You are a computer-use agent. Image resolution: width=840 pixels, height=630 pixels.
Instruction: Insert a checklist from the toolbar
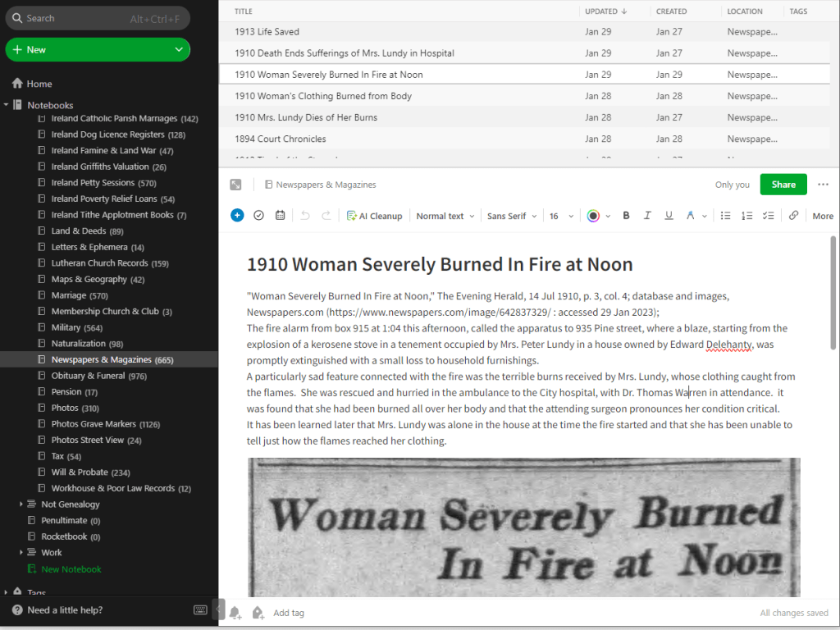point(768,216)
